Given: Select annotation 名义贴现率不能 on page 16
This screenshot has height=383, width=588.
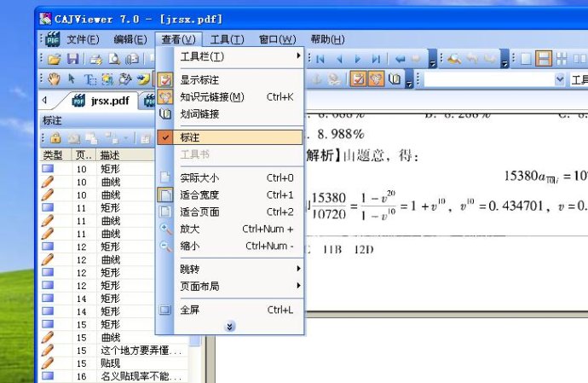Looking at the screenshot, I should coord(114,376).
